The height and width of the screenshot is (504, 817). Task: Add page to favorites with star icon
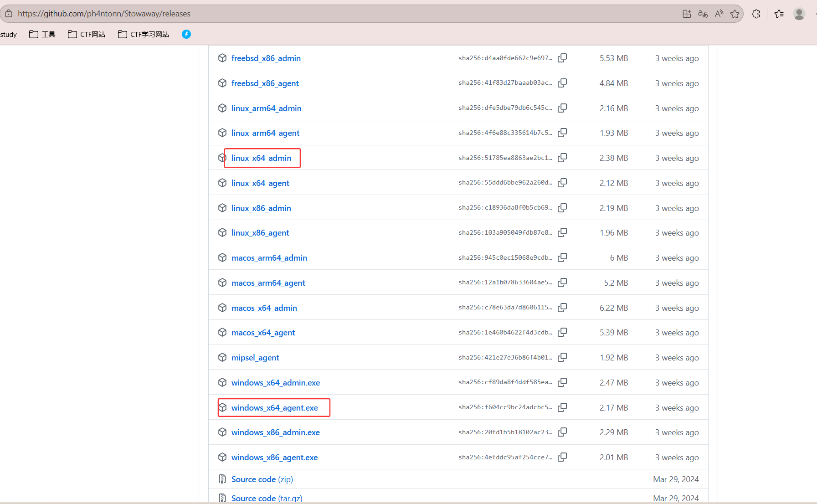(x=735, y=14)
